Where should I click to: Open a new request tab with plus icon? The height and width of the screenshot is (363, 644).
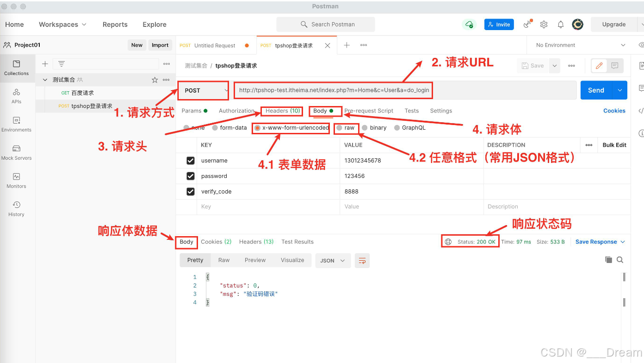coord(347,45)
